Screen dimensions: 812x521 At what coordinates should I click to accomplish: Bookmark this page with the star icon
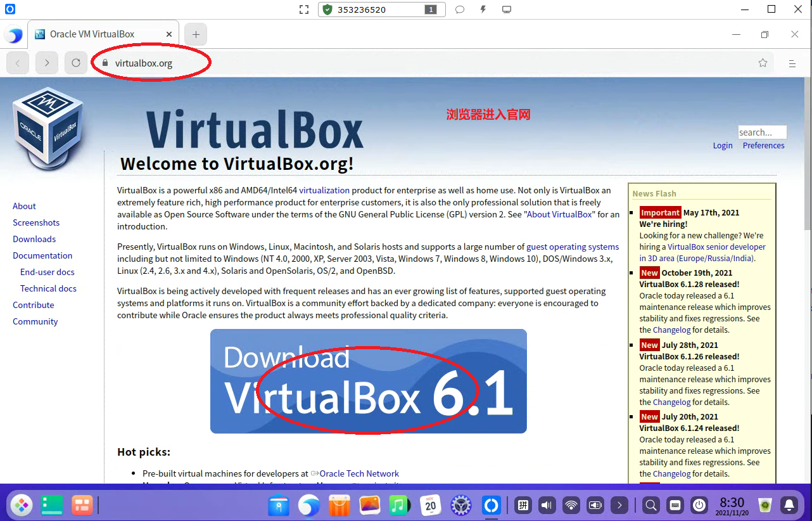(x=763, y=63)
